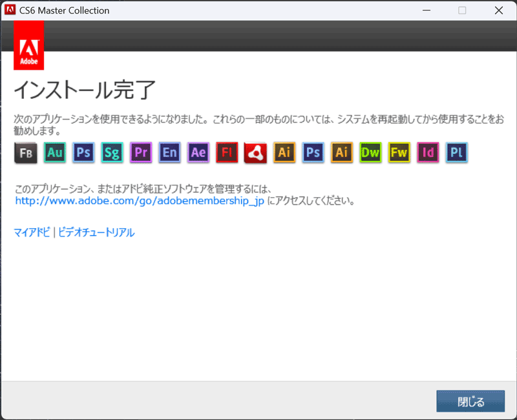Screen dimensions: 517x420
Task: Click the Flash (Fl) icon
Action: tap(227, 152)
